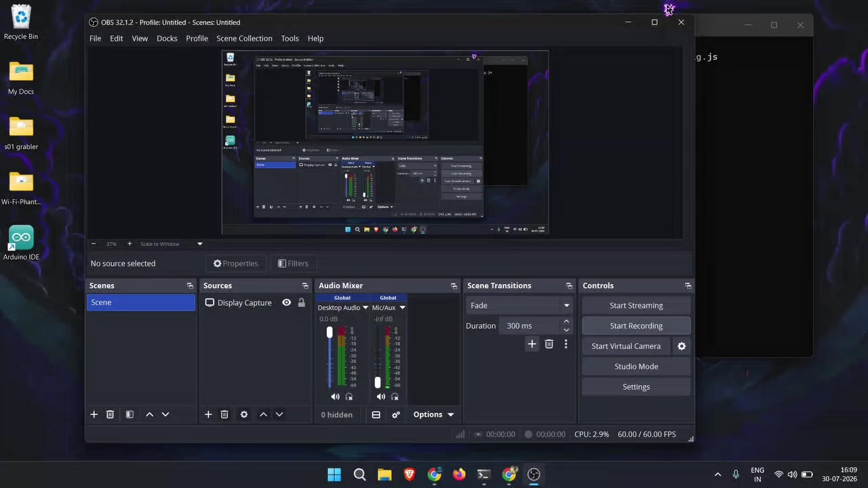Float the Audio Mixer dock with its undock icon
The width and height of the screenshot is (868, 488).
(454, 286)
